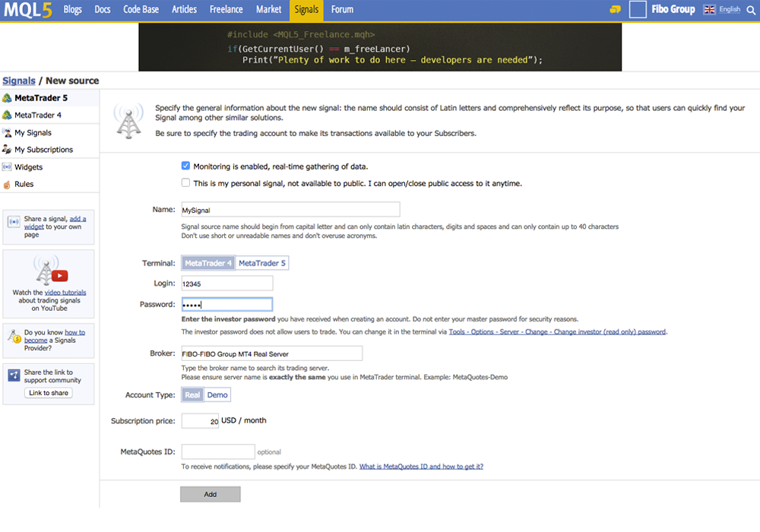Viewport: 760px width, 532px height.
Task: Open the messages chat icon in header
Action: tap(615, 9)
